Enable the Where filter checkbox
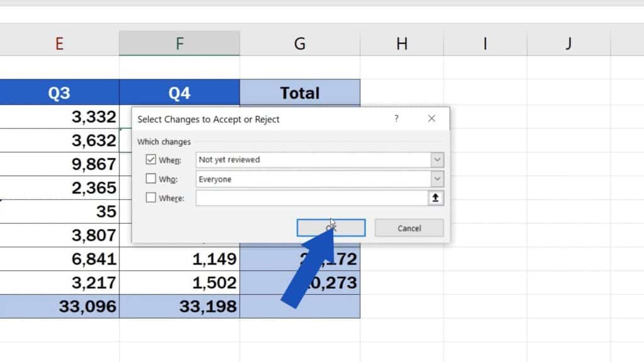 [x=150, y=198]
